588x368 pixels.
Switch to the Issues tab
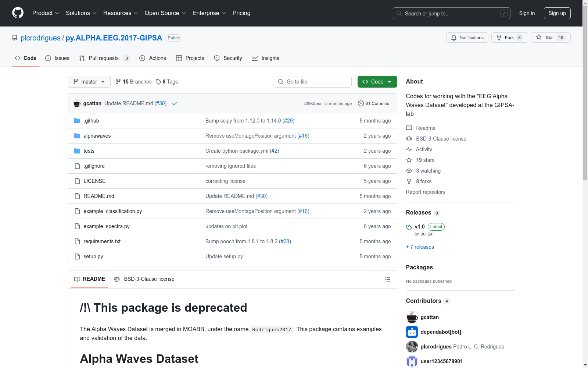tap(57, 58)
